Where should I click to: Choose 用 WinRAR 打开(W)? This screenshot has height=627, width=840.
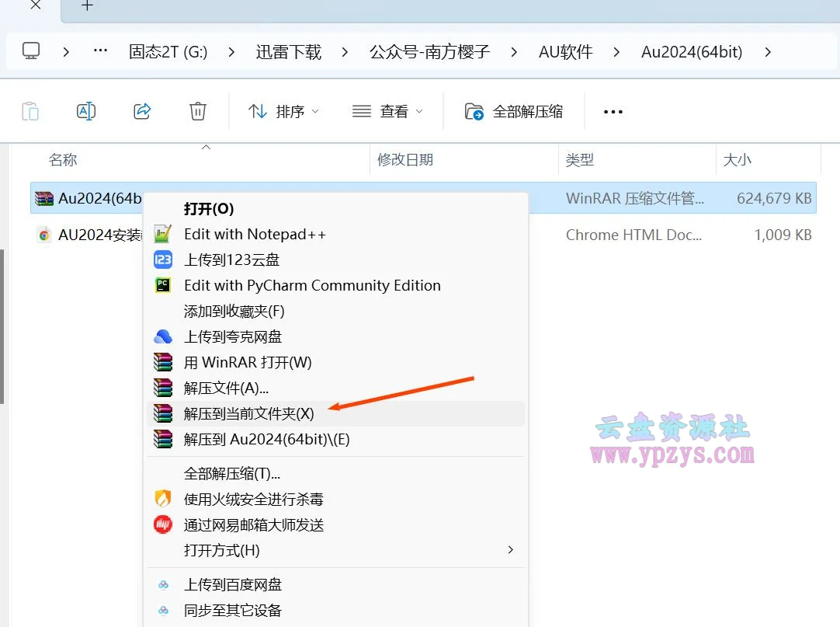pyautogui.click(x=247, y=362)
